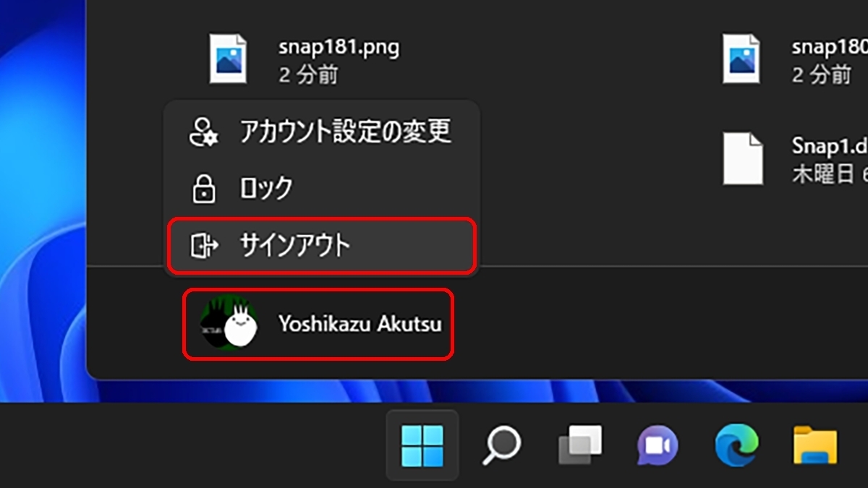Click the Yoshikazu Akutsu profile avatar picture
This screenshot has height=488, width=868.
pos(229,324)
